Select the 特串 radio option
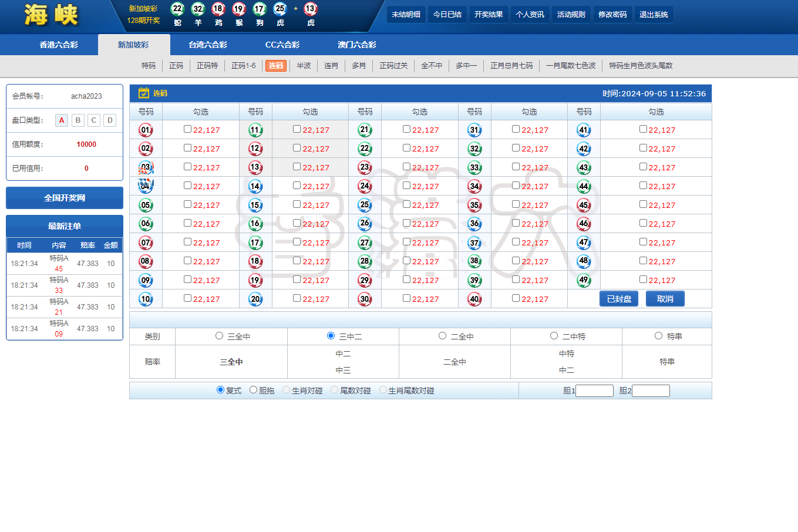This screenshot has height=532, width=798. point(658,336)
